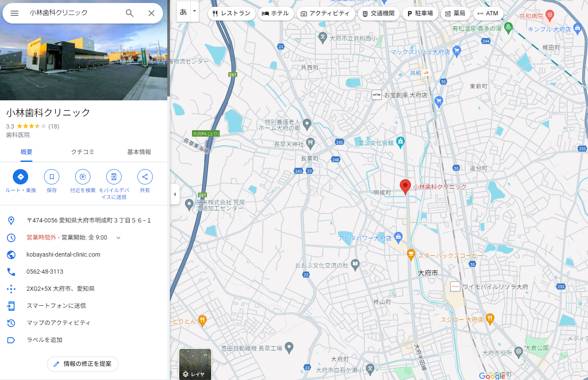The height and width of the screenshot is (380, 588).
Task: Click the search magnifier icon
Action: pyautogui.click(x=129, y=13)
